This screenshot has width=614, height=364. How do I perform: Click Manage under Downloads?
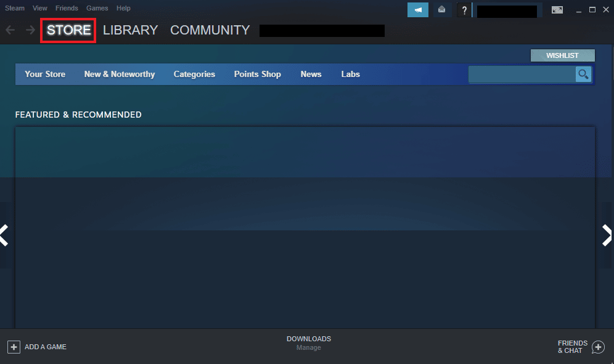pyautogui.click(x=308, y=347)
